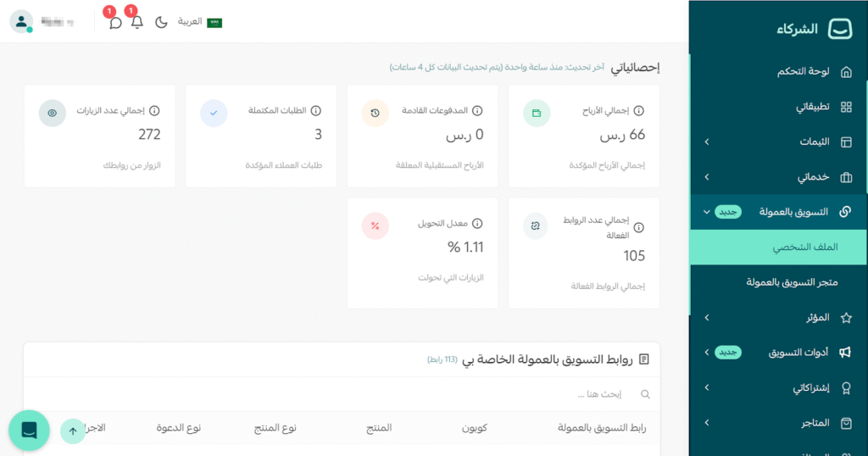This screenshot has width=868, height=456.
Task: Click info icon beside إجمالي الأرباح
Action: [x=639, y=111]
